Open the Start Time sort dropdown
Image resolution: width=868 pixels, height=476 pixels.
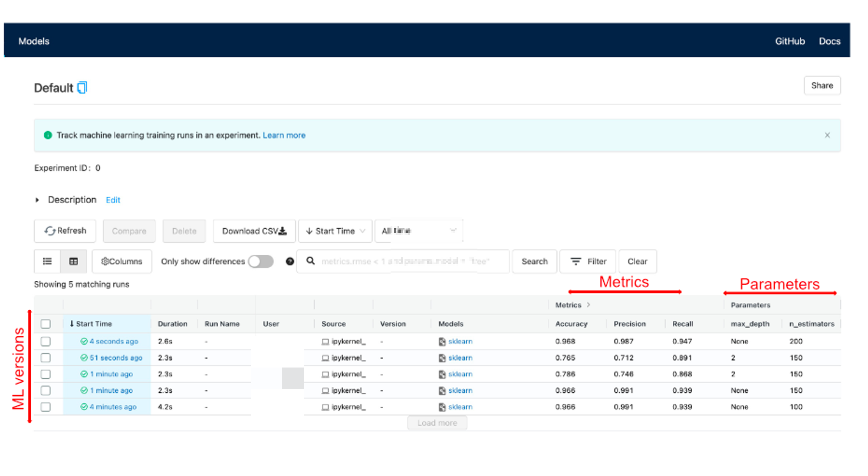click(335, 231)
